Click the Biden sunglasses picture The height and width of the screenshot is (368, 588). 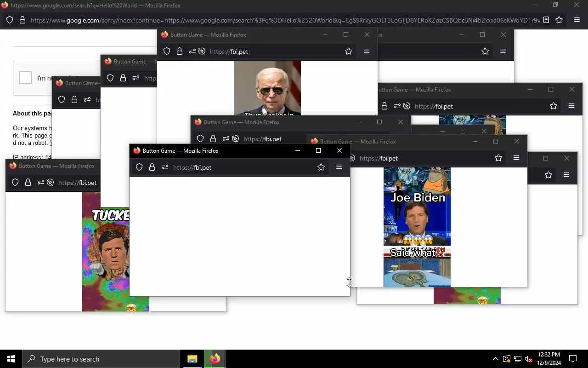[267, 88]
